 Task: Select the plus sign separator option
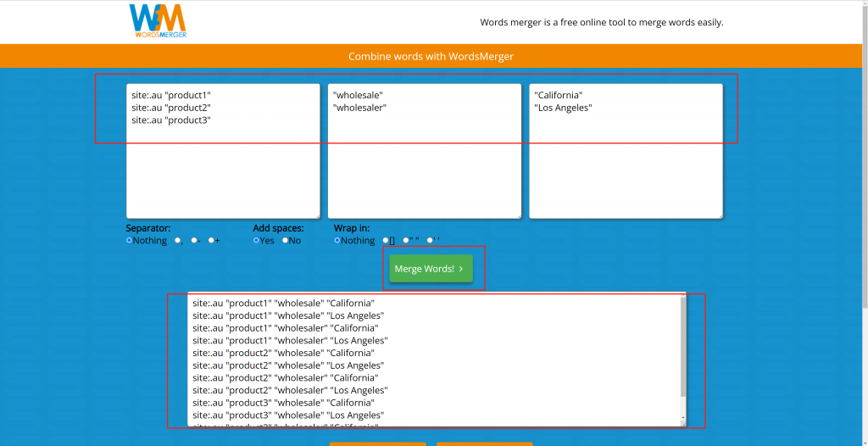(211, 241)
